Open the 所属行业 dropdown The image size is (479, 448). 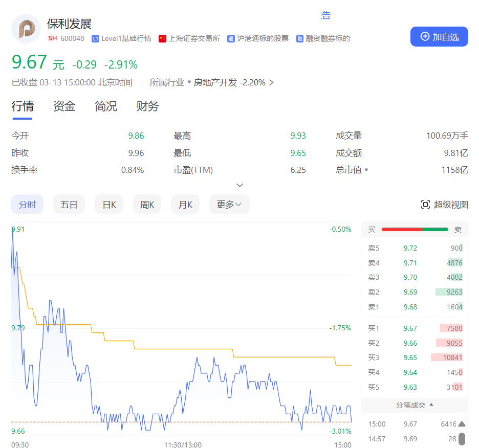170,82
